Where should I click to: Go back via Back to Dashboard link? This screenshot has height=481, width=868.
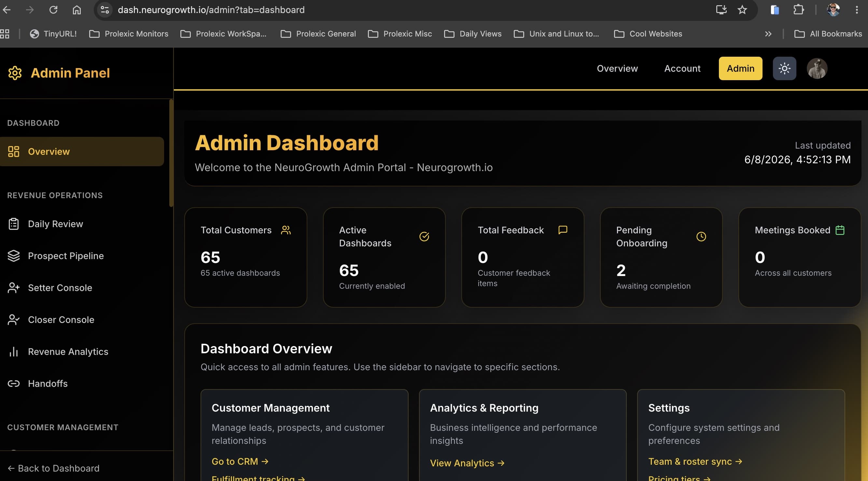[54, 468]
